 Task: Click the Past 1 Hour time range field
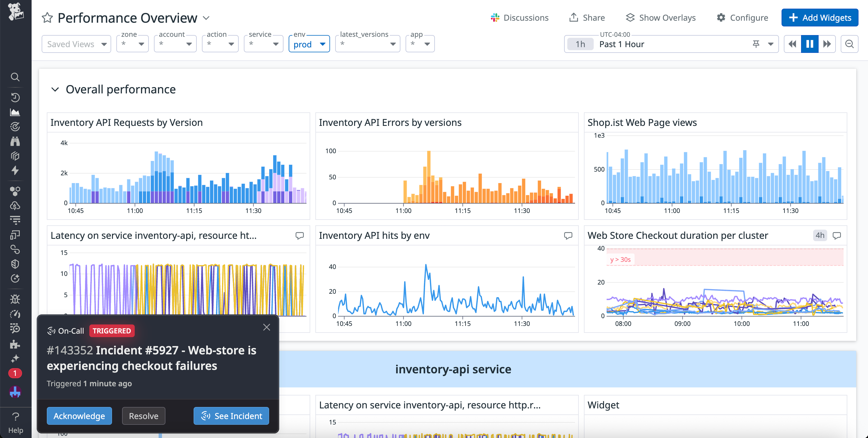(x=622, y=44)
